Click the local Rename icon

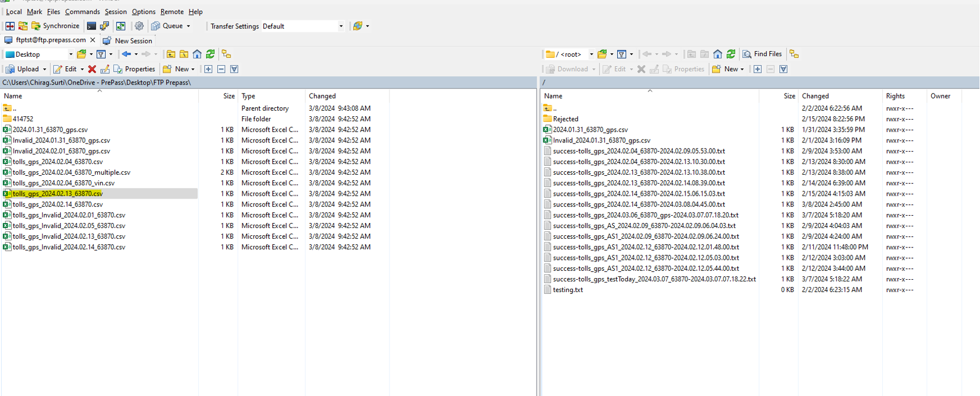(105, 69)
